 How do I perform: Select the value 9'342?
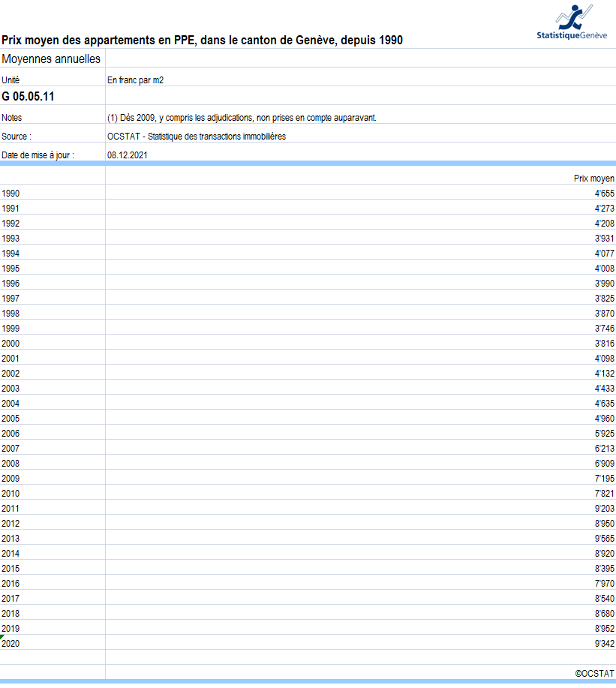[605, 643]
